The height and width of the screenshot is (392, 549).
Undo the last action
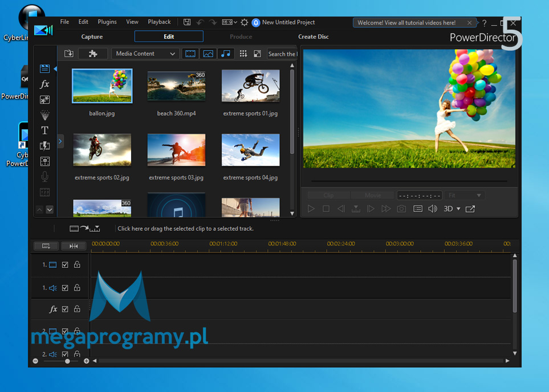(x=200, y=22)
